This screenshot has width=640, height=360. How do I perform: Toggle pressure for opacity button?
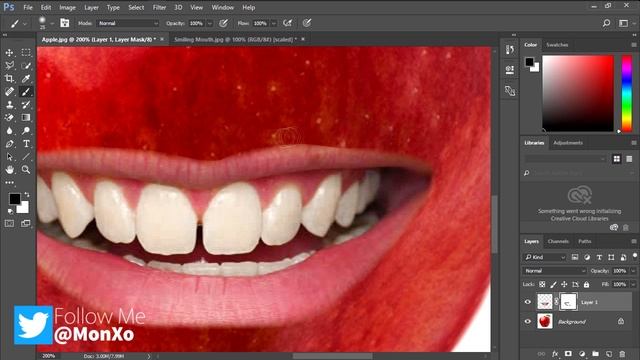(x=223, y=23)
